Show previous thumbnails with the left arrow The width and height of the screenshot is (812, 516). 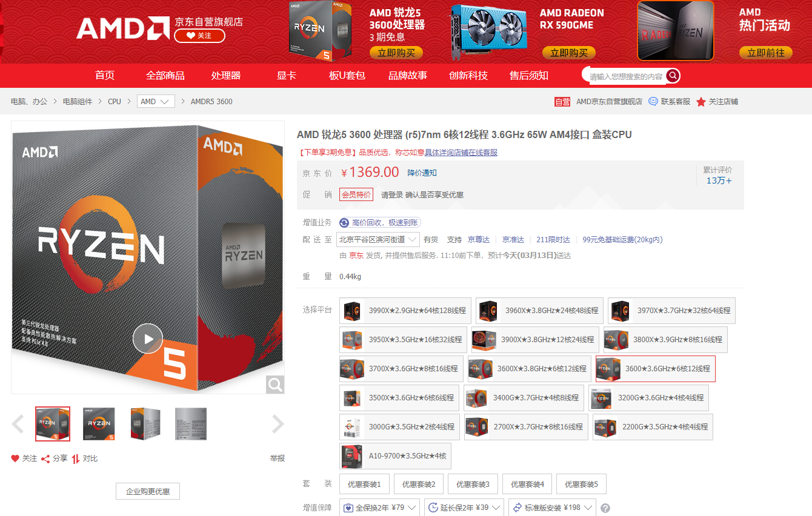pyautogui.click(x=18, y=424)
